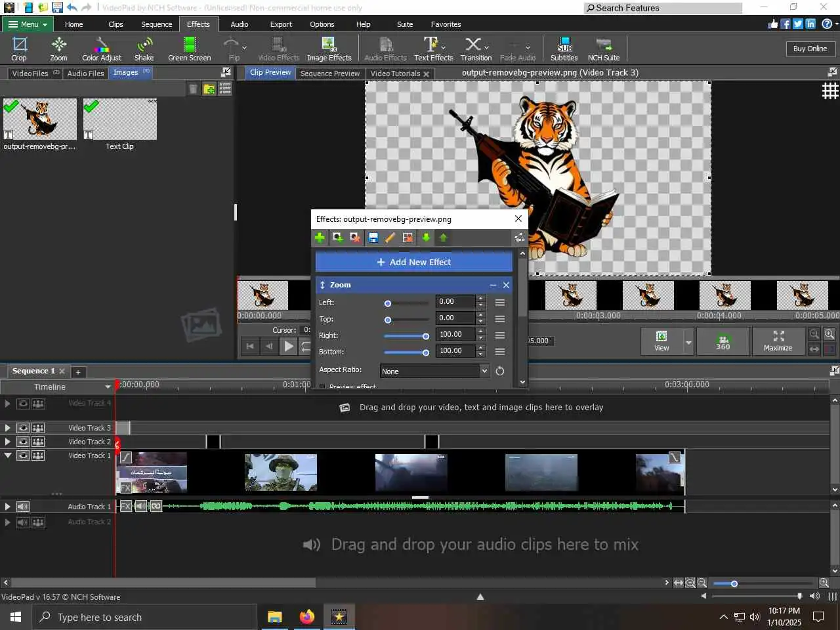This screenshot has height=630, width=840.
Task: Toggle the 360 view button
Action: 723,341
